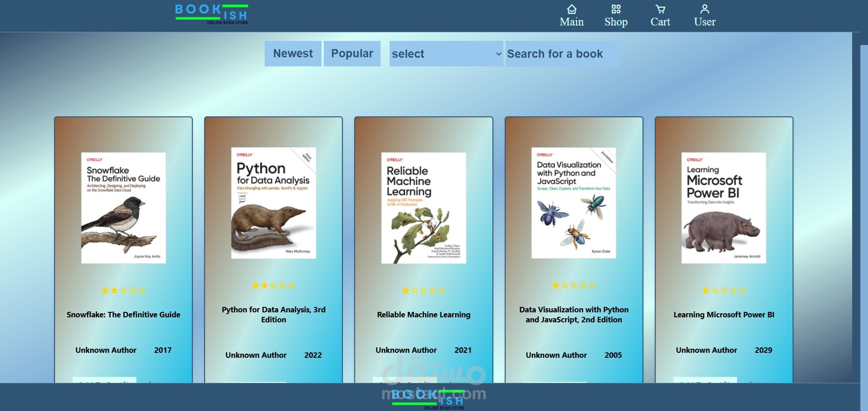Click star rating of Python for Data Analysis
This screenshot has height=411, width=868.
(x=274, y=286)
